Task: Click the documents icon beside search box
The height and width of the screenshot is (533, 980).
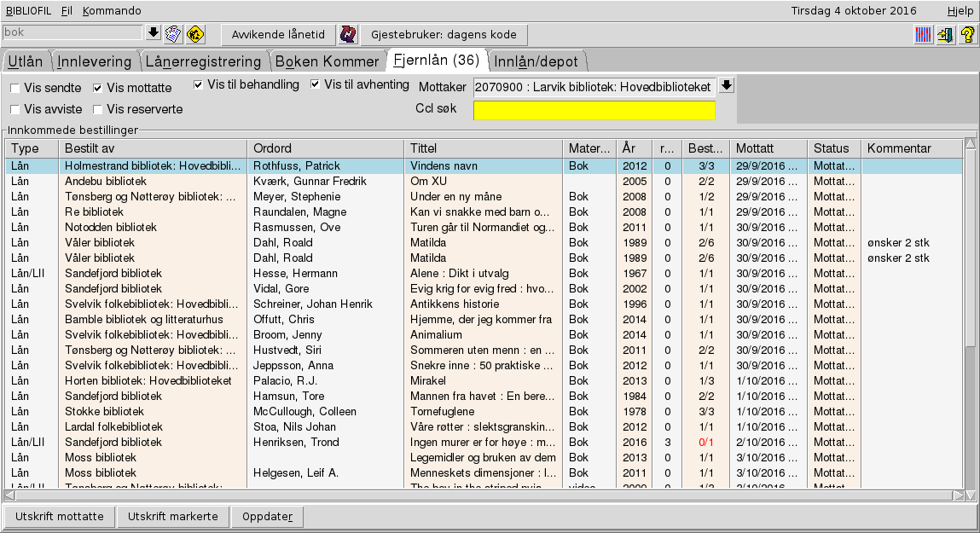Action: 174,34
